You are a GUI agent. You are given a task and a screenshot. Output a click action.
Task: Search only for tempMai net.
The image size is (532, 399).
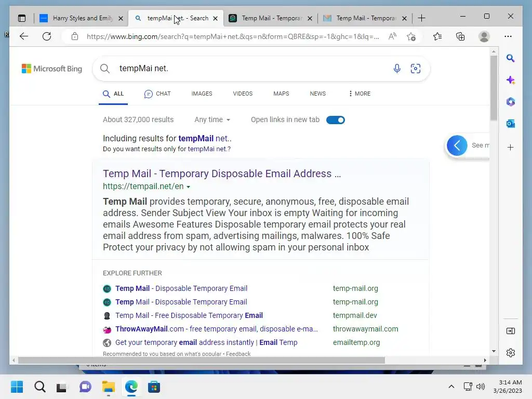pyautogui.click(x=209, y=149)
